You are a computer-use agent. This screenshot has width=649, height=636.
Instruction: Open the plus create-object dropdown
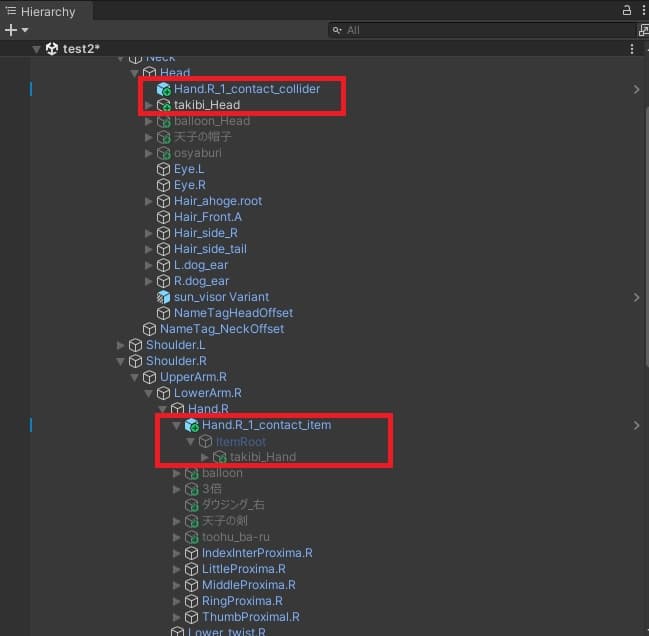pos(16,30)
